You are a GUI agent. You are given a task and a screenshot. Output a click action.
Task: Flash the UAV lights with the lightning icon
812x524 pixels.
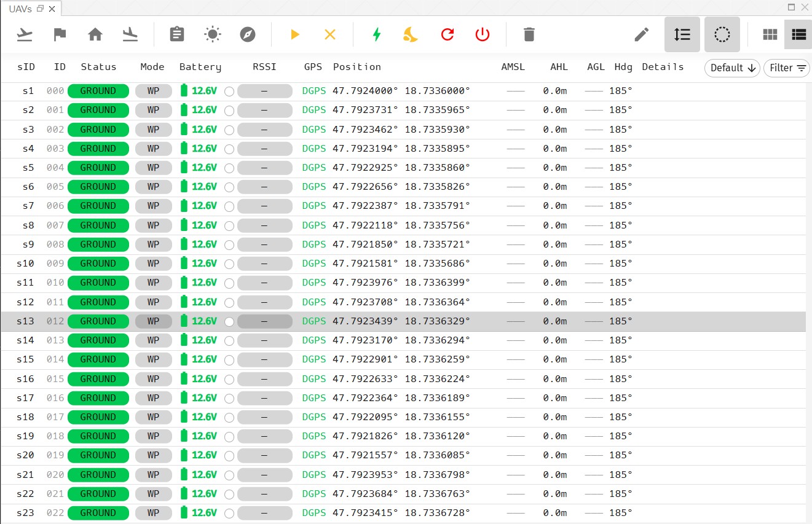pos(377,34)
